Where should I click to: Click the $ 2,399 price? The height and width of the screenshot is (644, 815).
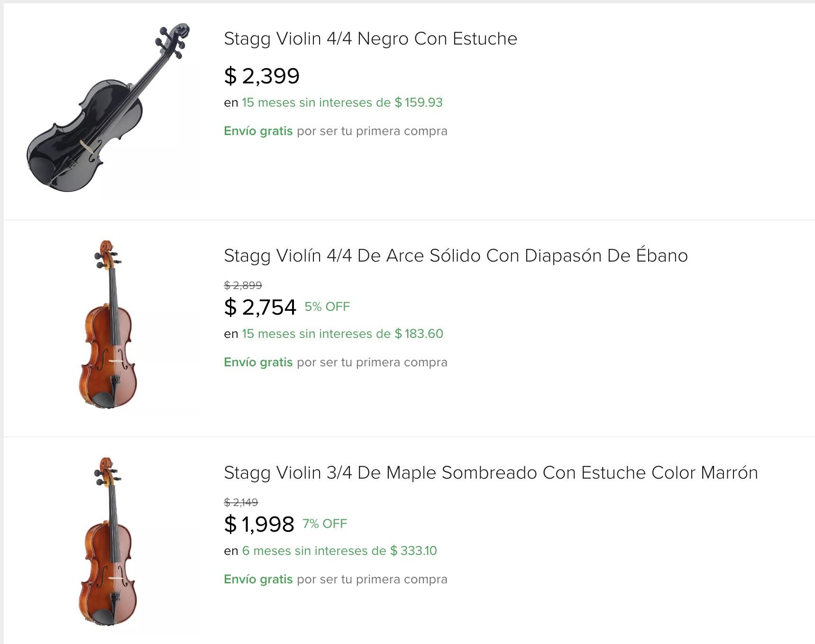click(x=262, y=76)
